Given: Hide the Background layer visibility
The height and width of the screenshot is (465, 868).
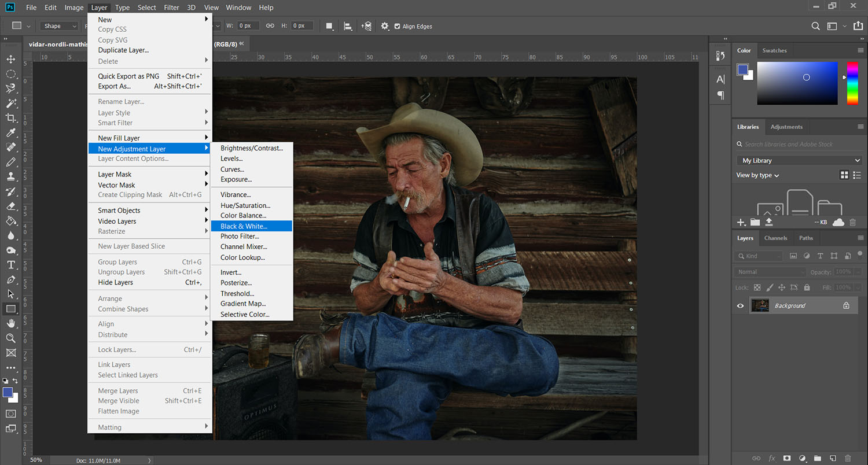Looking at the screenshot, I should (740, 305).
